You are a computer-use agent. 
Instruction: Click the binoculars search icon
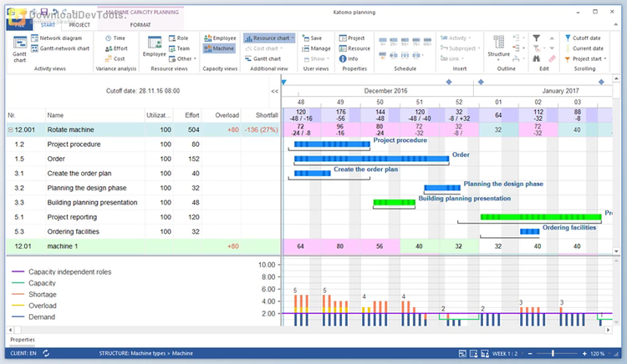pyautogui.click(x=537, y=58)
